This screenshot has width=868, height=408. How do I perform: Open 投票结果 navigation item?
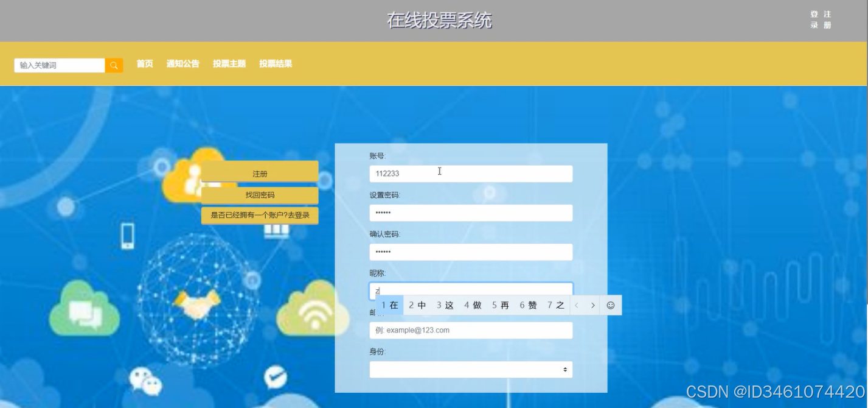pos(276,63)
